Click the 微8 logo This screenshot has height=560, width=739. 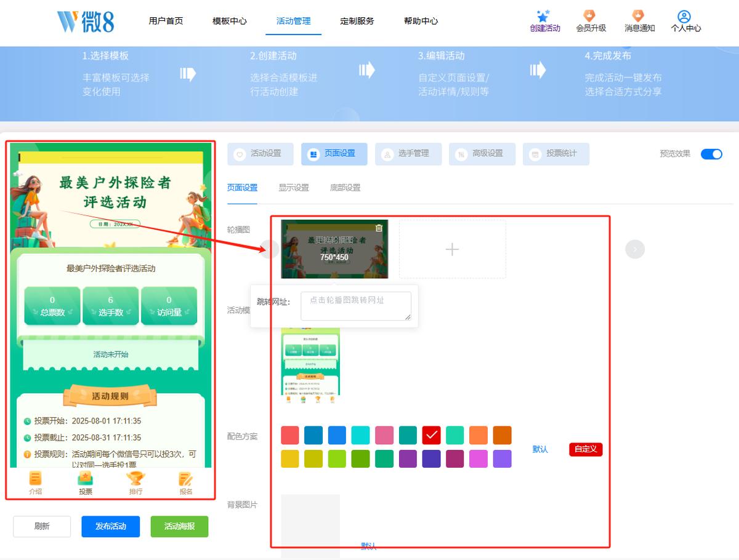point(86,21)
